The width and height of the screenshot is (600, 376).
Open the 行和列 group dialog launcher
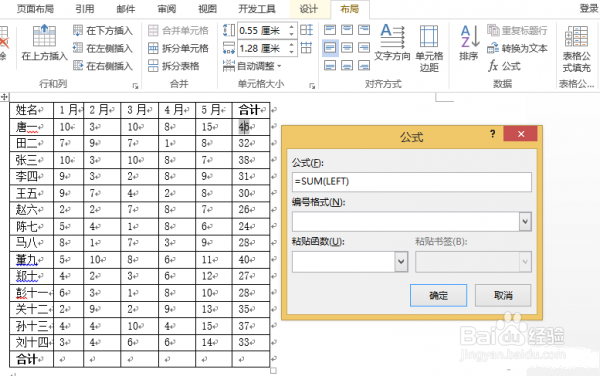tap(135, 86)
